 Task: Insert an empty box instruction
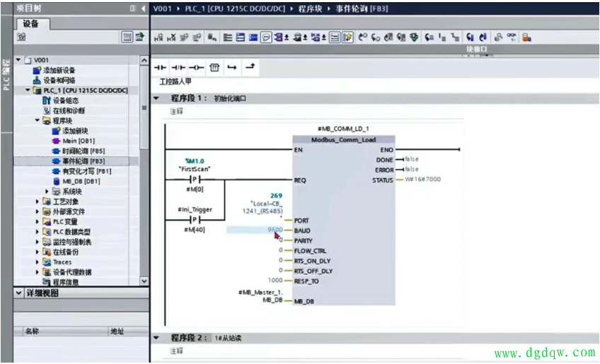[x=215, y=67]
